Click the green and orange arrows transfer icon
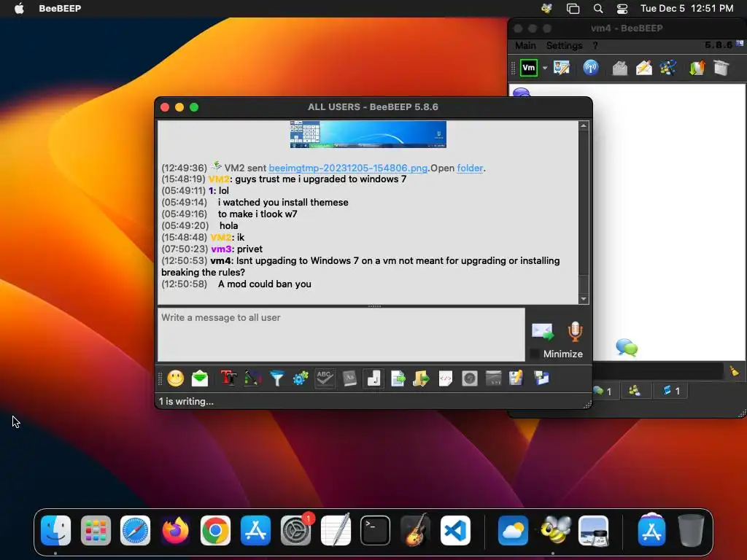This screenshot has height=560, width=747. pos(697,68)
